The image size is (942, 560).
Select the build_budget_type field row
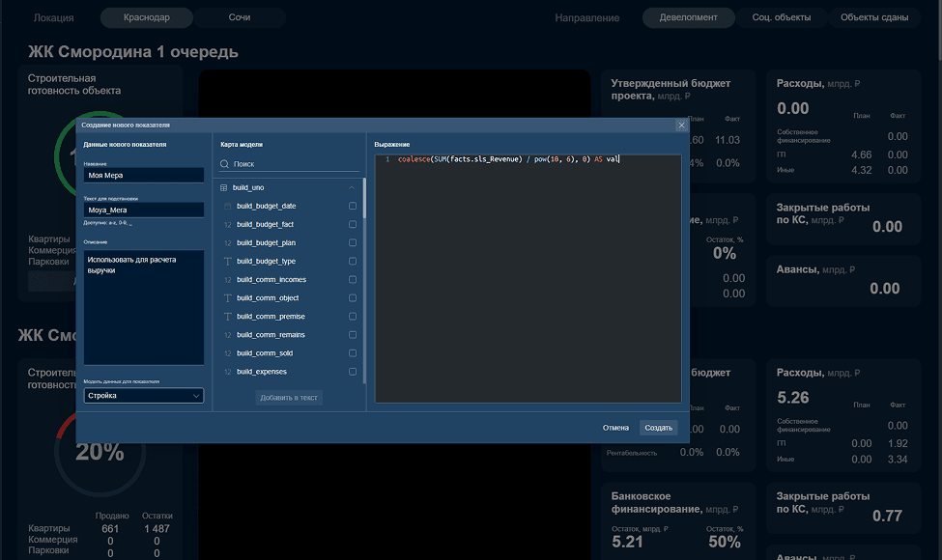click(x=290, y=261)
